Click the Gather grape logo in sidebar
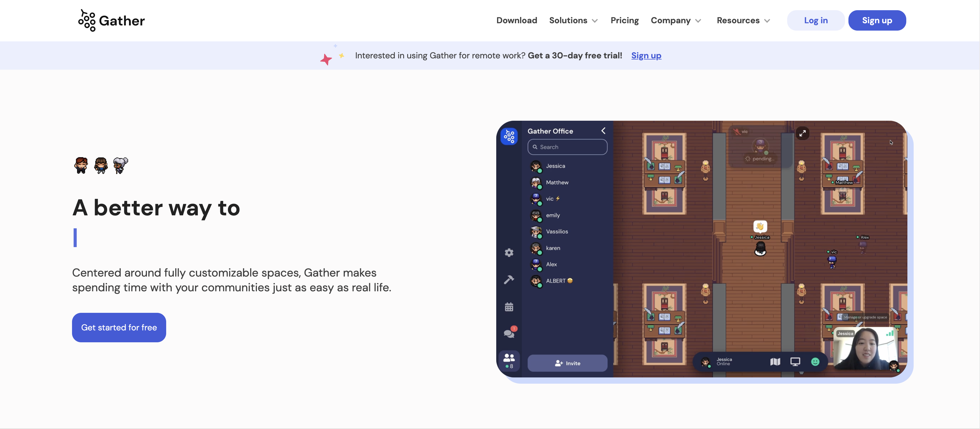The image size is (980, 429). pyautogui.click(x=509, y=136)
